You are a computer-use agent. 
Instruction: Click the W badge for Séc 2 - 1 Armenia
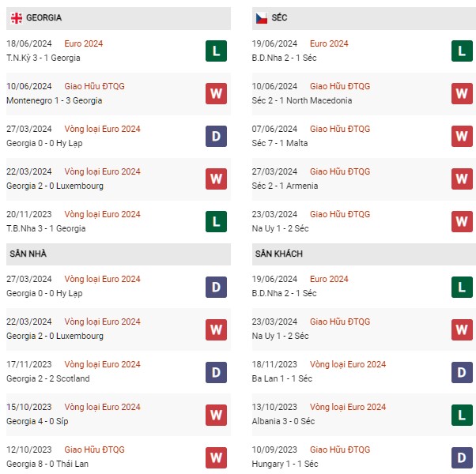pyautogui.click(x=462, y=179)
